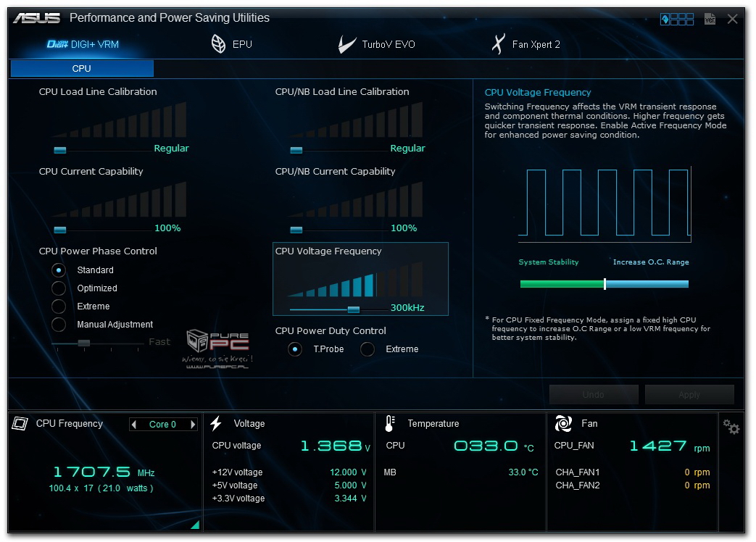Click the CPU Power Duty Control heading
756x542 pixels.
coord(331,331)
